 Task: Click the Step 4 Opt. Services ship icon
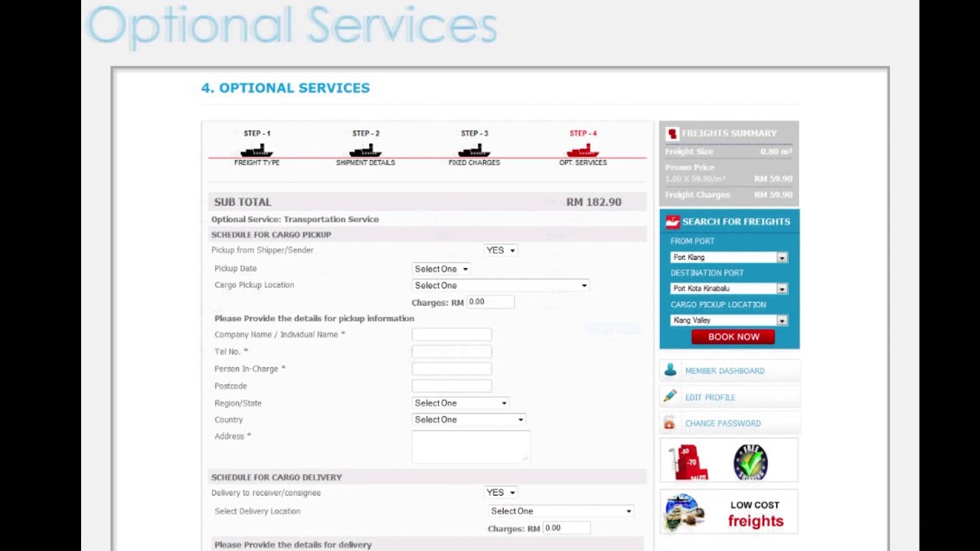[x=583, y=150]
